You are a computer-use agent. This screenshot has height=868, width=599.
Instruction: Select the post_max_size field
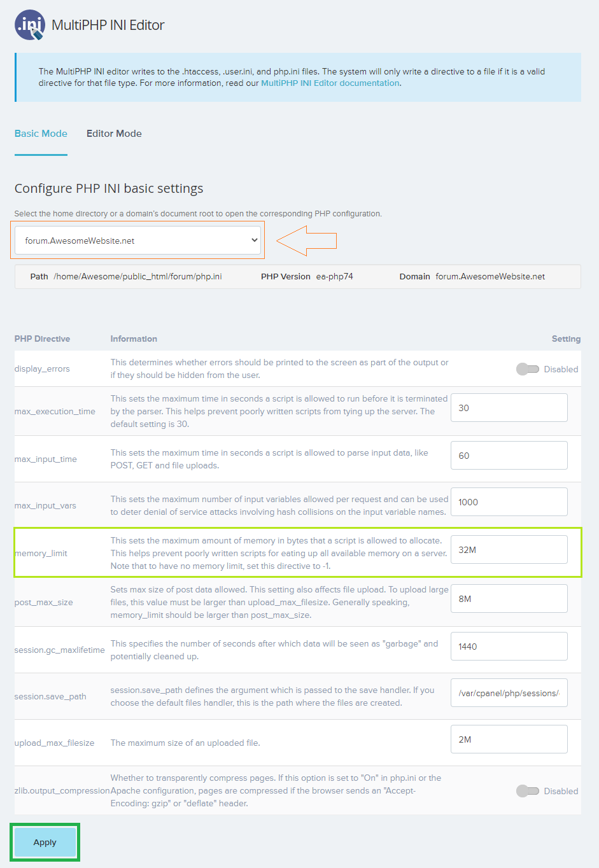click(x=509, y=599)
